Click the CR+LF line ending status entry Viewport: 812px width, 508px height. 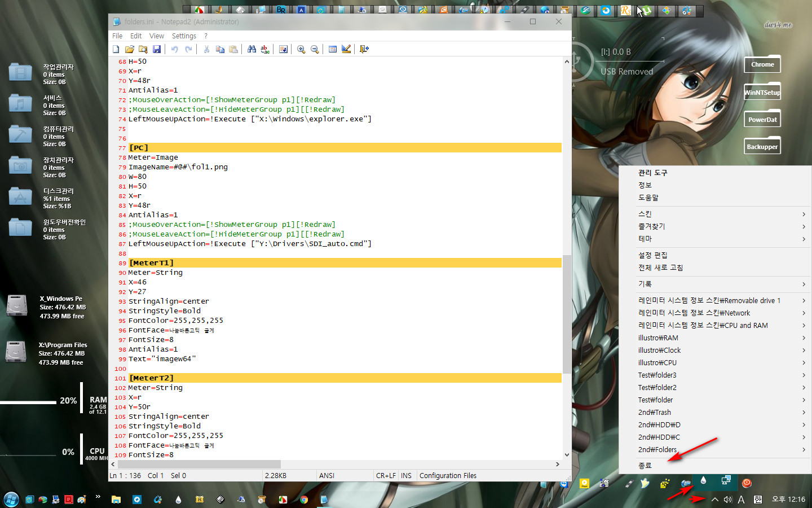(x=386, y=476)
